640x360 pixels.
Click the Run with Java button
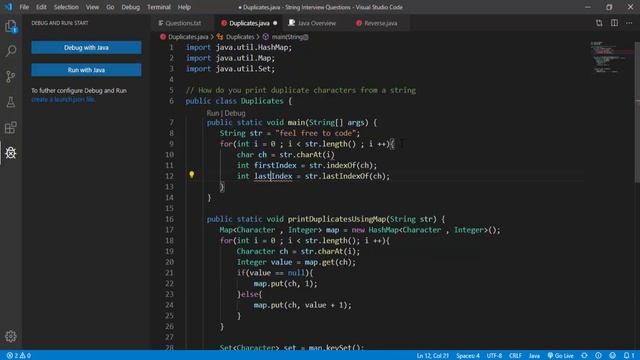(x=86, y=70)
